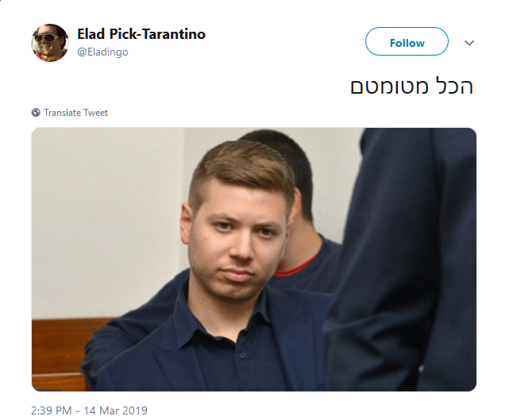This screenshot has height=420, width=505.
Task: Visit the @Eladingo handle link
Action: click(x=102, y=52)
